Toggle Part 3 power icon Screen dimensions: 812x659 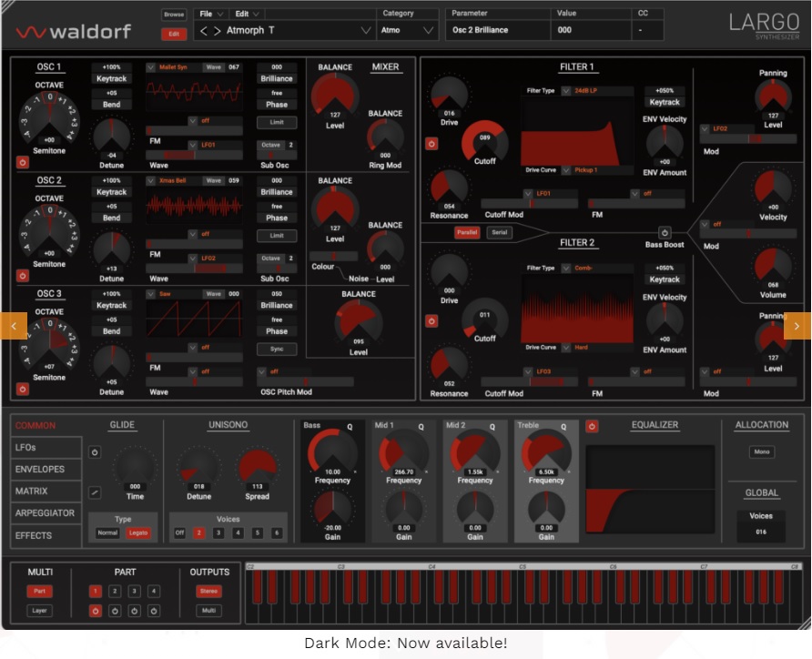(134, 611)
